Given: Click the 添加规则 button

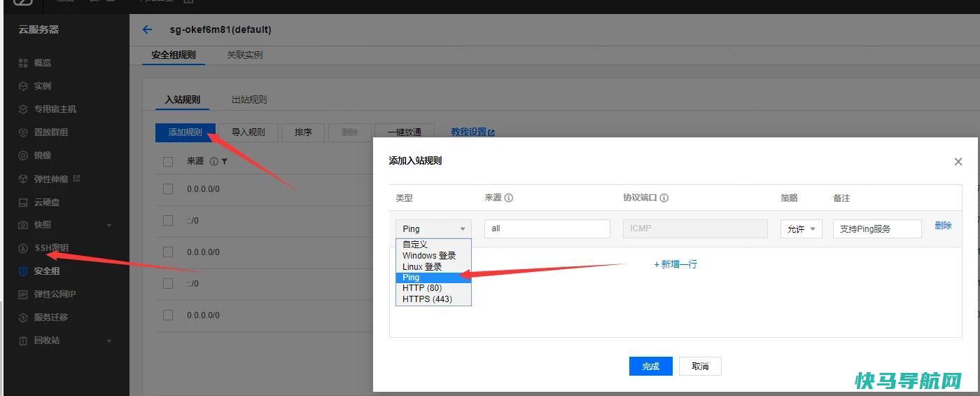Looking at the screenshot, I should (x=185, y=132).
